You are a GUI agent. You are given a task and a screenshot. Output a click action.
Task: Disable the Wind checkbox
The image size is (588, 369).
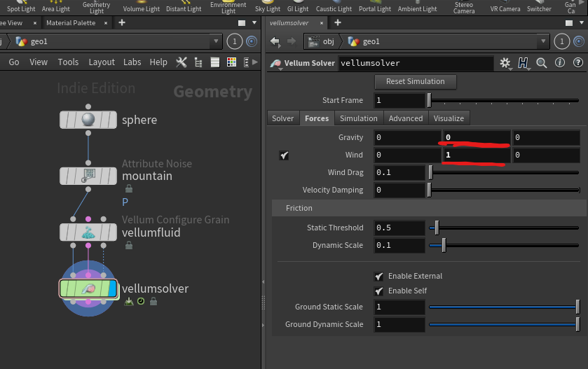(x=284, y=155)
